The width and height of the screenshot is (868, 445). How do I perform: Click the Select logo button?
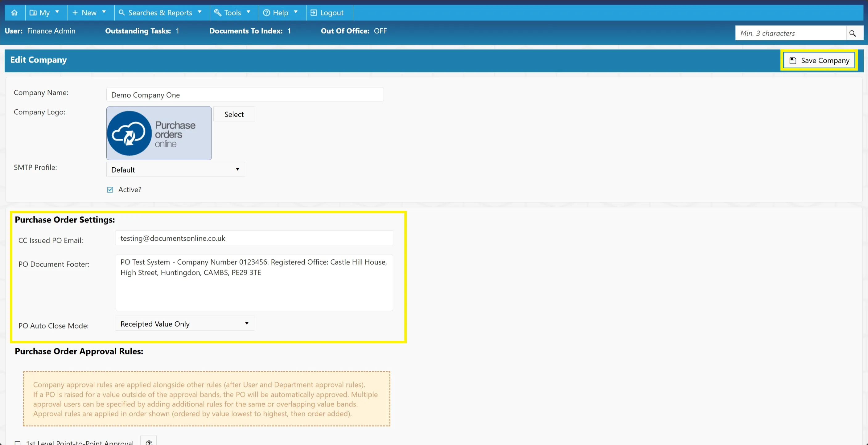234,114
